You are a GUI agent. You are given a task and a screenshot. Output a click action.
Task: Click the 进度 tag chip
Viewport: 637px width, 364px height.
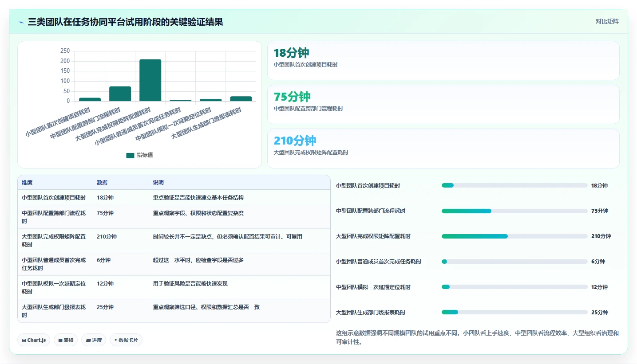tap(93, 340)
